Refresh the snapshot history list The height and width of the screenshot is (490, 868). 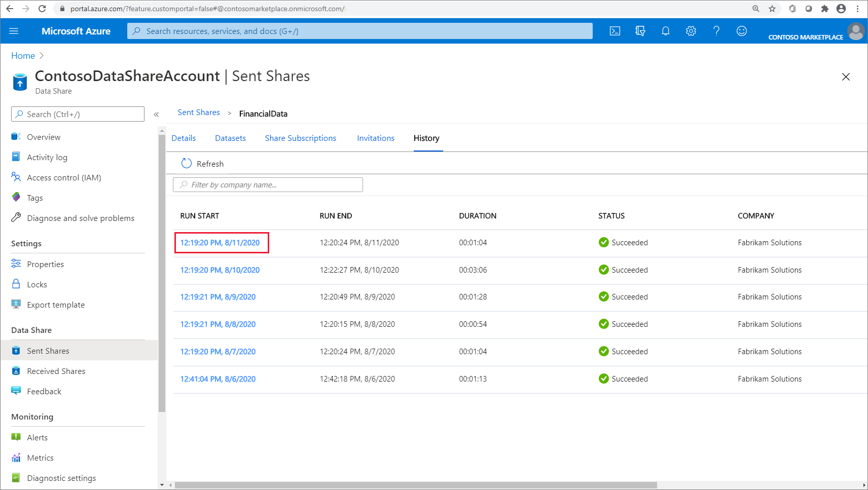202,163
